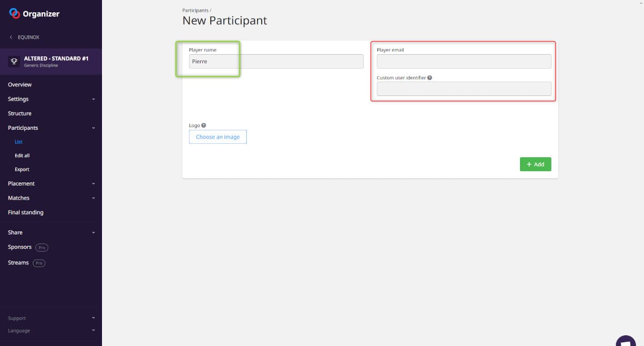The width and height of the screenshot is (644, 346).
Task: Click the trophy icon beside tournament name
Action: pos(14,61)
